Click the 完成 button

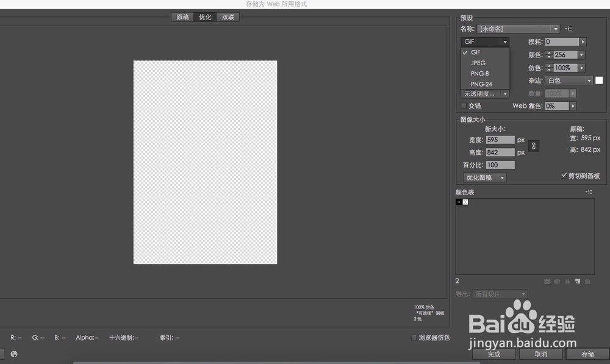point(494,354)
